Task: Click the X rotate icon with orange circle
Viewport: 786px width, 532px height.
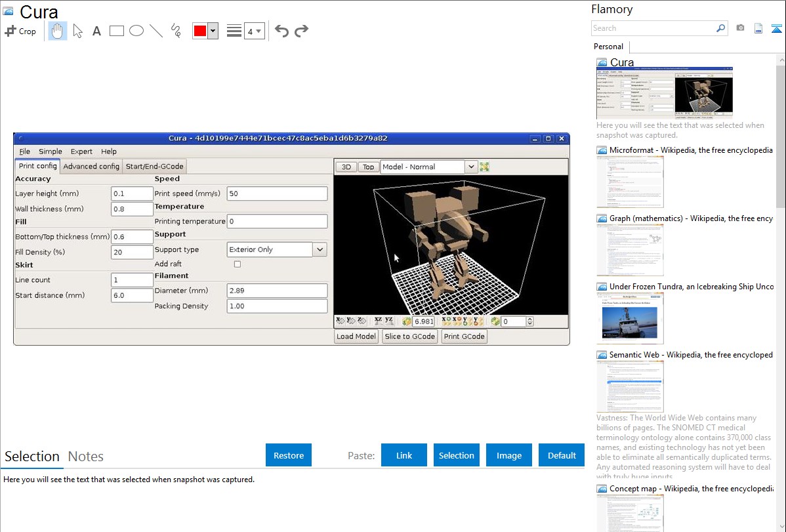Action: click(x=457, y=321)
